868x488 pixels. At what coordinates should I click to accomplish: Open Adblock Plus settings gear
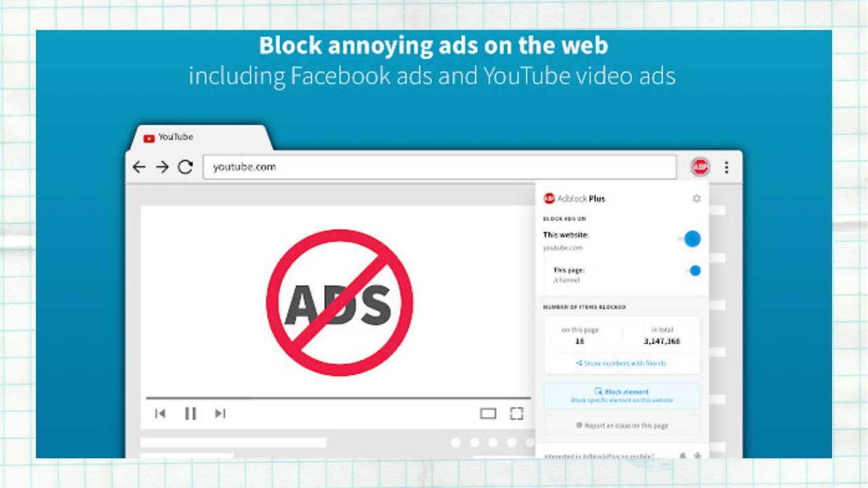[696, 199]
